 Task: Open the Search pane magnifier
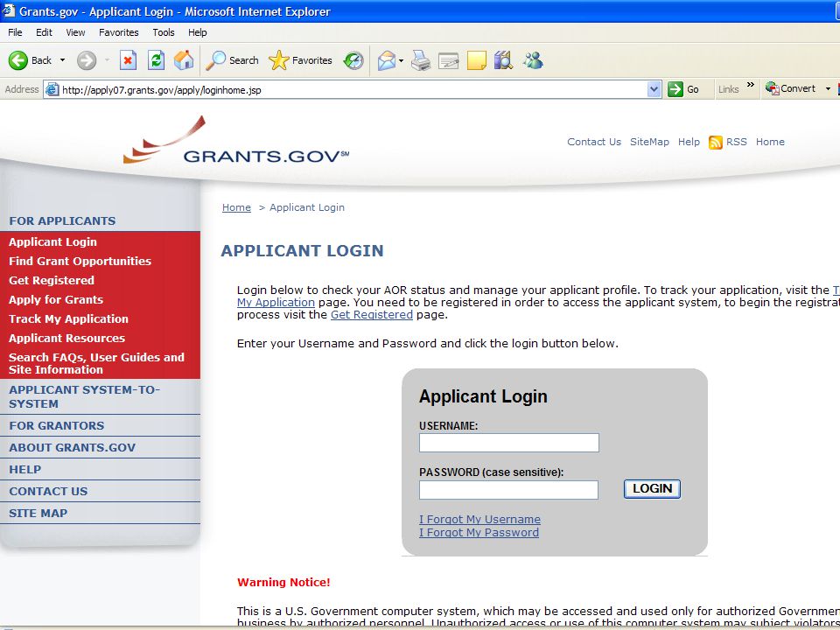click(233, 60)
